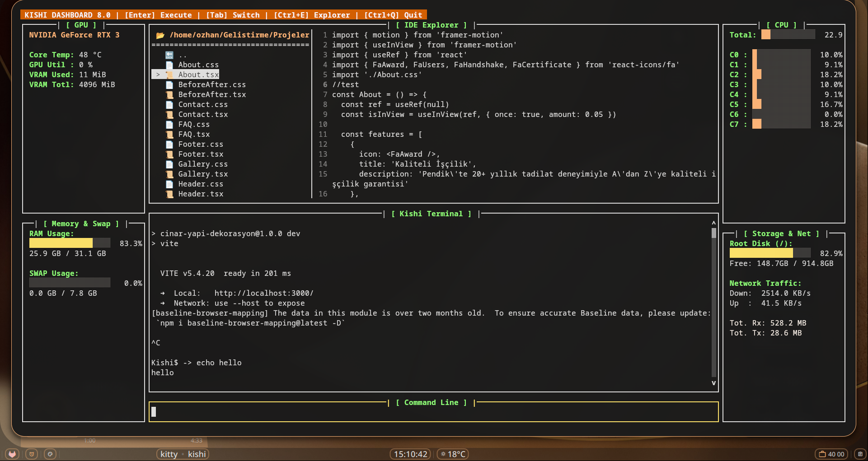Click the terminal scrollbar thumb
The image size is (868, 461).
pyautogui.click(x=714, y=233)
